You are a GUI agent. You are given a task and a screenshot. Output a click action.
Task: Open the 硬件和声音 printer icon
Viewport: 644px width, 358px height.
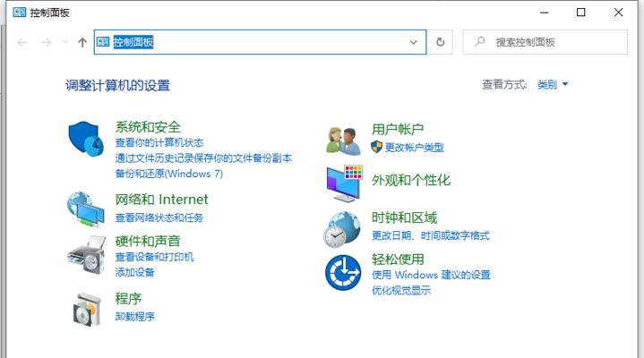point(87,254)
